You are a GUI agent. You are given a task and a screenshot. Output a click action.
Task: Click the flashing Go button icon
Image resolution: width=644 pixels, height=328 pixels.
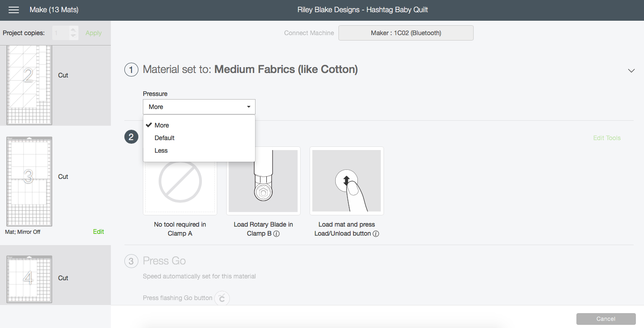(x=222, y=298)
